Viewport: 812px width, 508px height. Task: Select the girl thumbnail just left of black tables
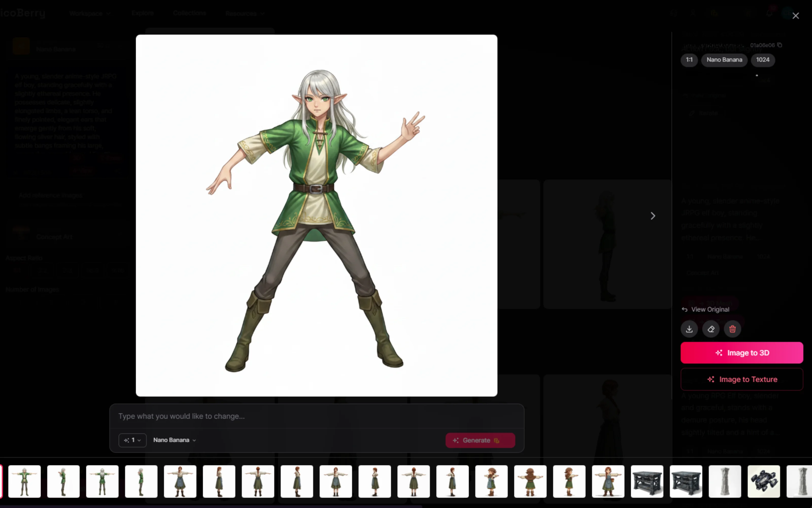608,482
